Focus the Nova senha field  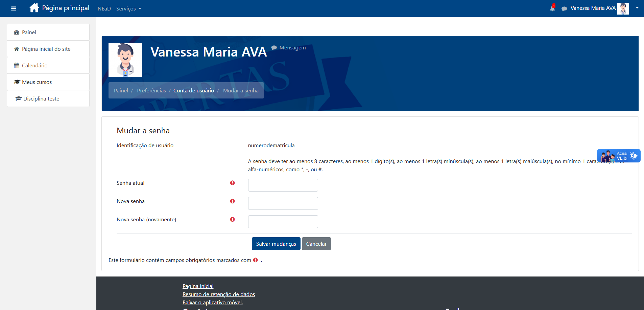(283, 203)
